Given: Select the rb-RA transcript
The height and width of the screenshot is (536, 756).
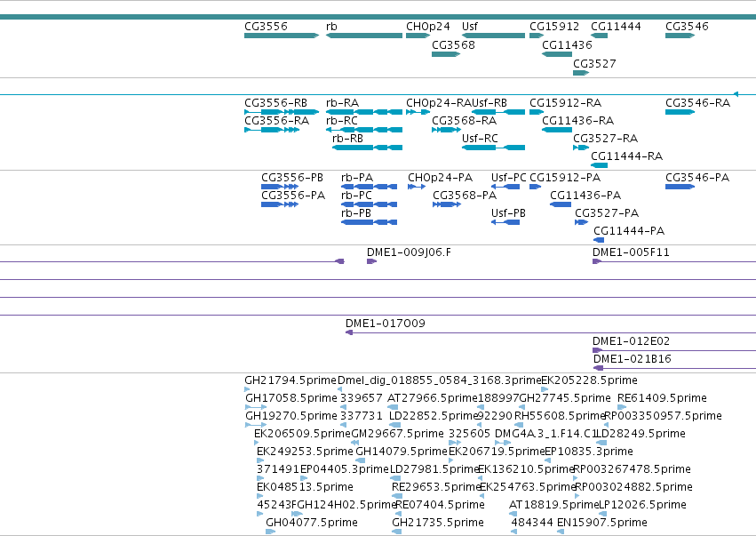Looking at the screenshot, I should (364, 112).
